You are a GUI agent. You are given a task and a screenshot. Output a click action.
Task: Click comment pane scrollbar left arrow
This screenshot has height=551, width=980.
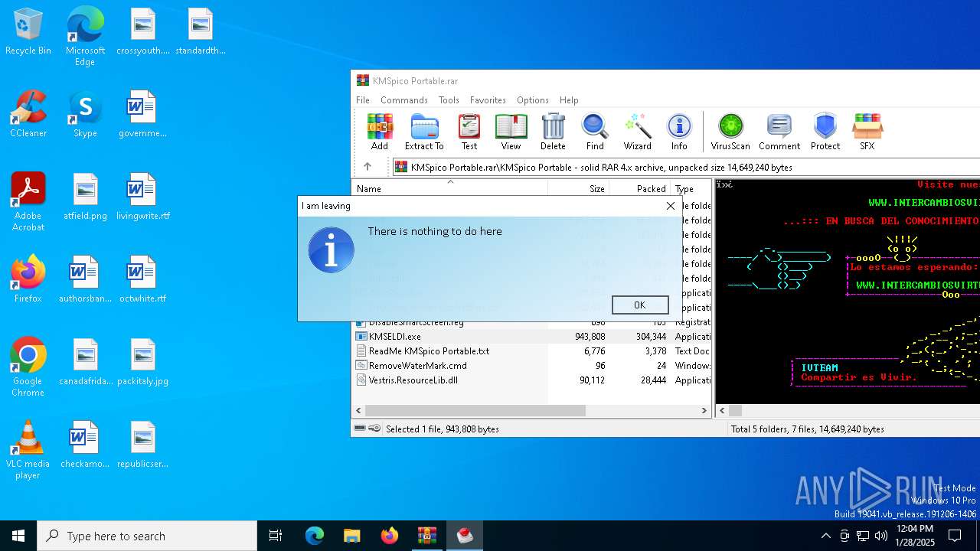(x=722, y=411)
